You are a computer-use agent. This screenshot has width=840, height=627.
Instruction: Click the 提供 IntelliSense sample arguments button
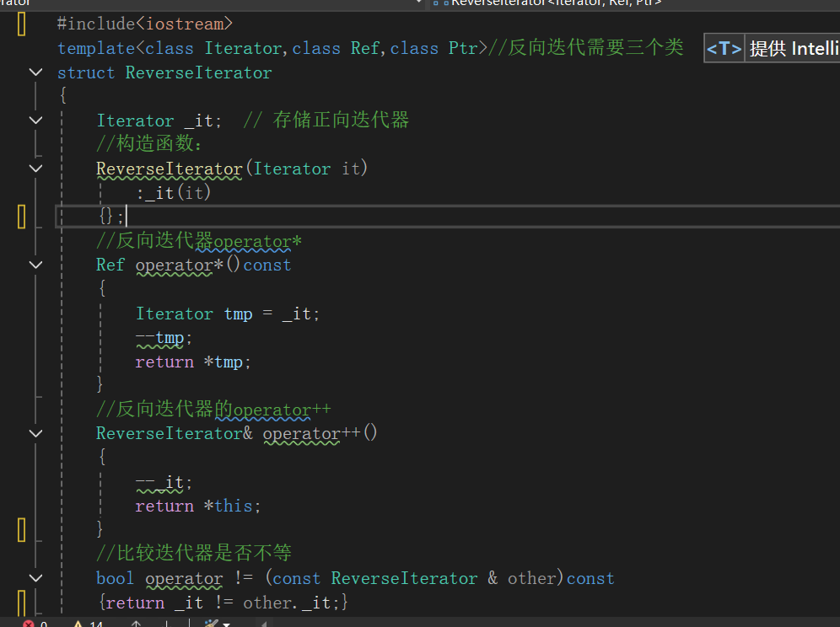[x=793, y=49]
